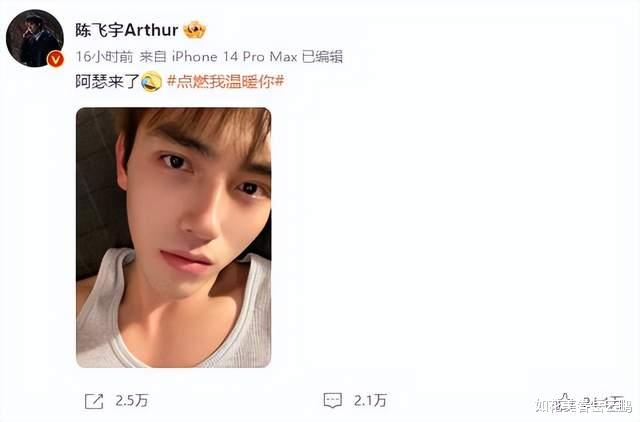Image resolution: width=640 pixels, height=422 pixels.
Task: Click the orange V verification badge
Action: 56,60
